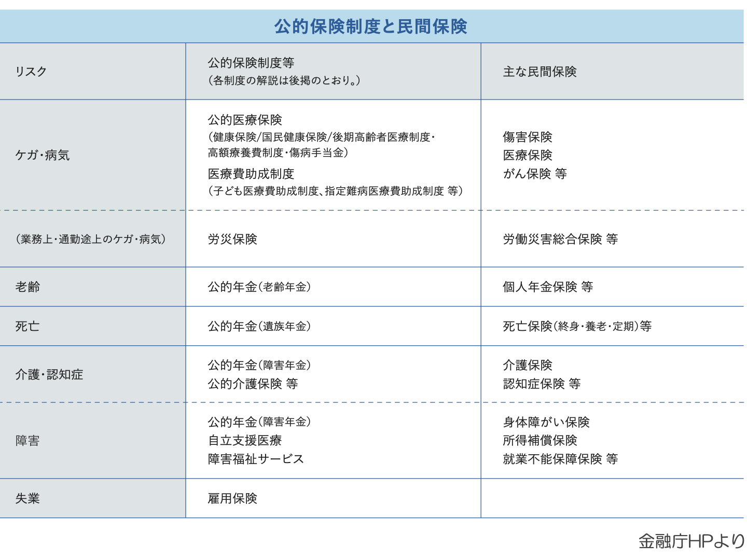The image size is (747, 560).
Task: Select the 医療費助成制度 text
Action: point(251,174)
